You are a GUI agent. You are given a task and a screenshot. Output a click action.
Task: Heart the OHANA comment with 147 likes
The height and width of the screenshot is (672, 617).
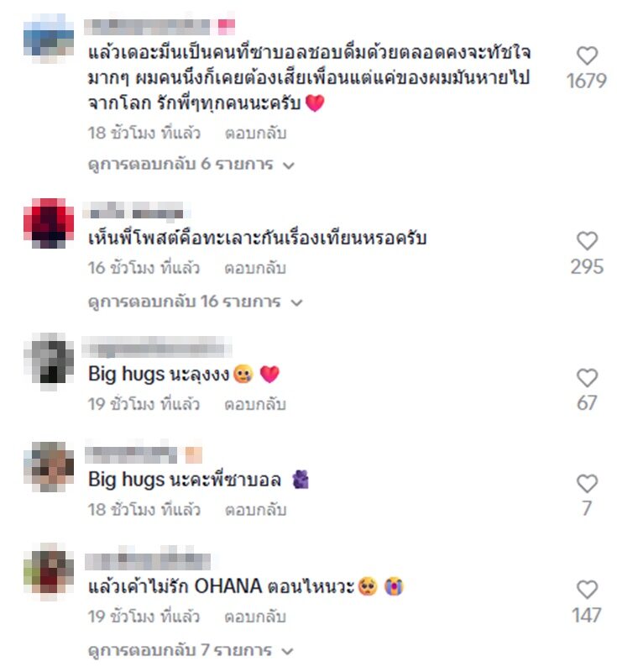point(587,590)
